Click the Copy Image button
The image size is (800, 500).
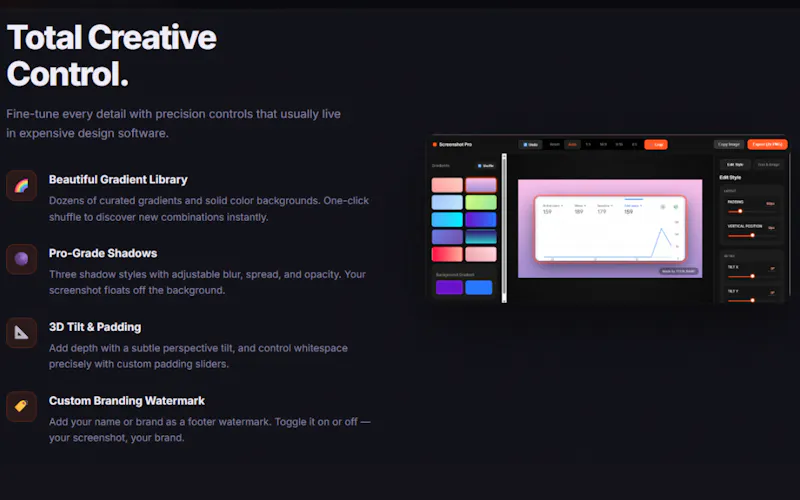pyautogui.click(x=729, y=144)
